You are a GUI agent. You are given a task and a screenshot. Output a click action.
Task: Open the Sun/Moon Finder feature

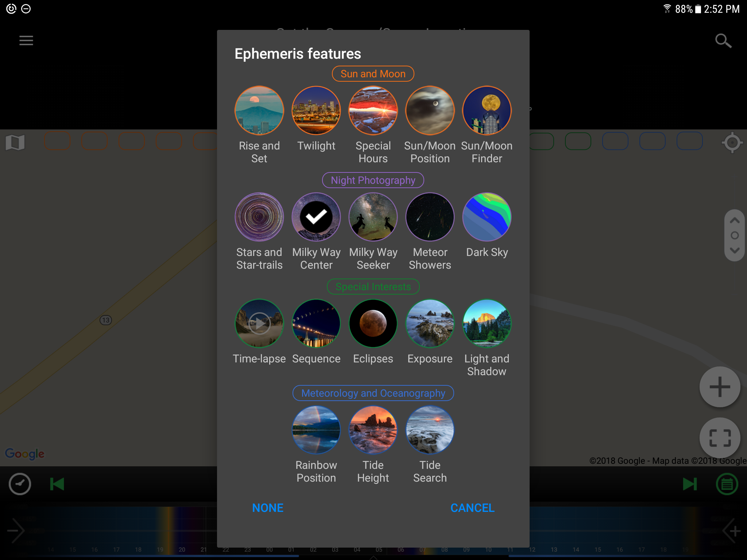(x=487, y=110)
